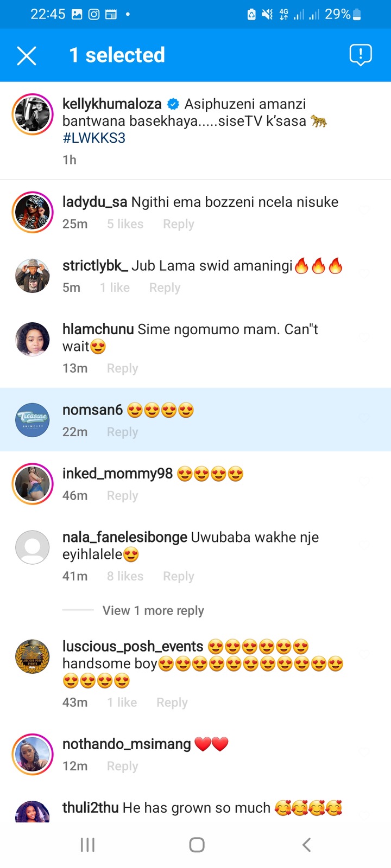The height and width of the screenshot is (868, 391).
Task: Expand View 1 more reply
Action: point(153,610)
